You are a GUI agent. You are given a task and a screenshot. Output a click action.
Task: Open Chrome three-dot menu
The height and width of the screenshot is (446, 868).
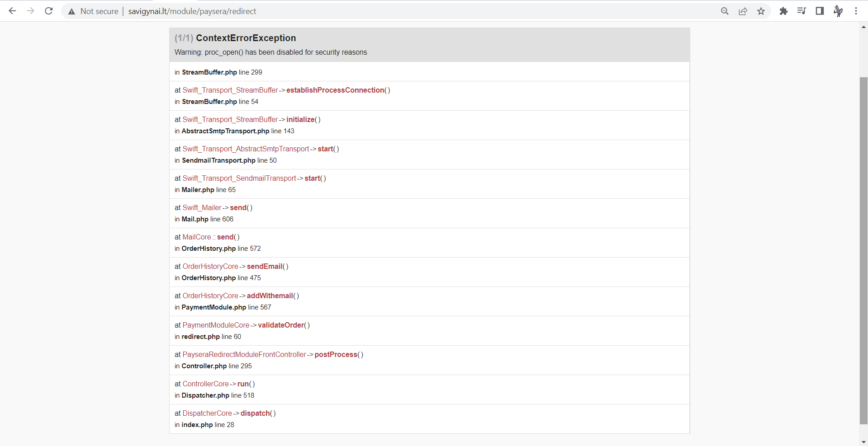pos(856,11)
